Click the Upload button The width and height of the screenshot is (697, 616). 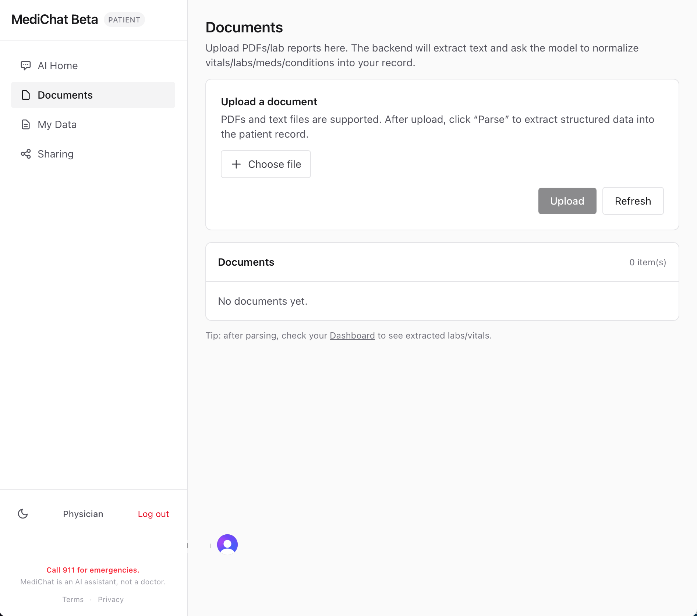567,201
